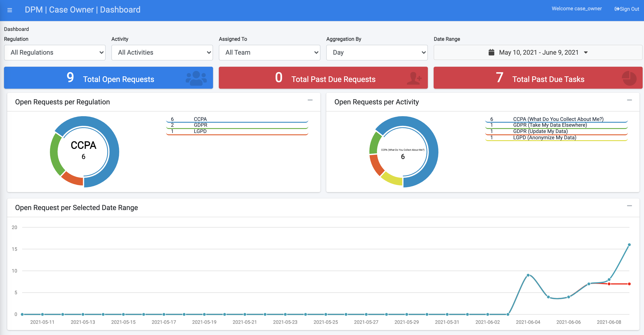Open the Assigned To team dropdown
Viewport: 644px width, 335px height.
(x=269, y=53)
